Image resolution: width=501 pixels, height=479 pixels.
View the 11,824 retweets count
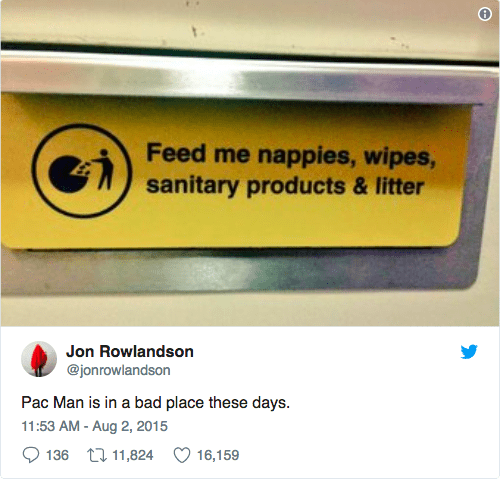(x=133, y=455)
